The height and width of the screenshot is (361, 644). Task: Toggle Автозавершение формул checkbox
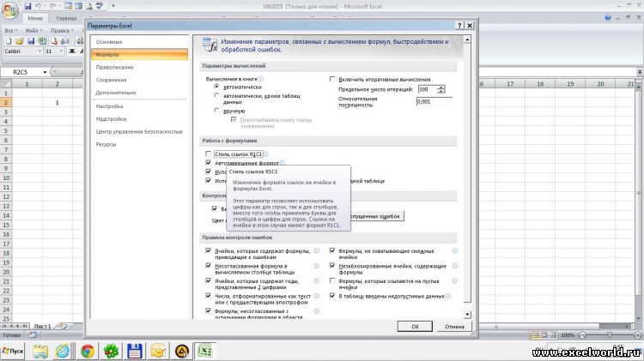coord(209,163)
